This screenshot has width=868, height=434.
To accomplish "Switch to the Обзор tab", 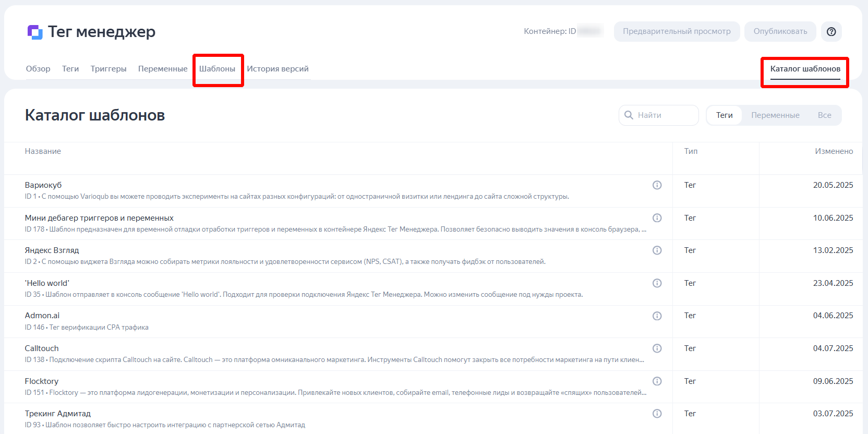I will click(38, 69).
